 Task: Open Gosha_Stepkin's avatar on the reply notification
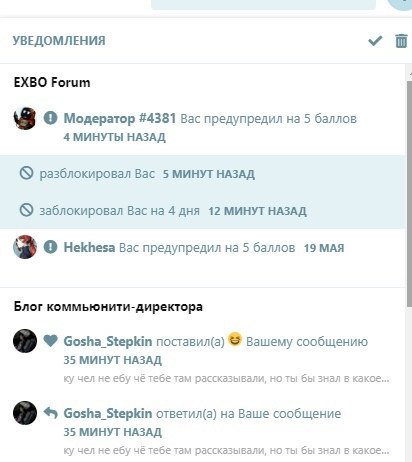pyautogui.click(x=25, y=413)
